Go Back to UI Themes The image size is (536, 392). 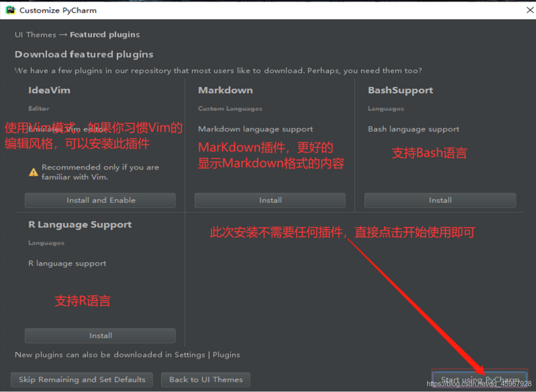pyautogui.click(x=206, y=380)
